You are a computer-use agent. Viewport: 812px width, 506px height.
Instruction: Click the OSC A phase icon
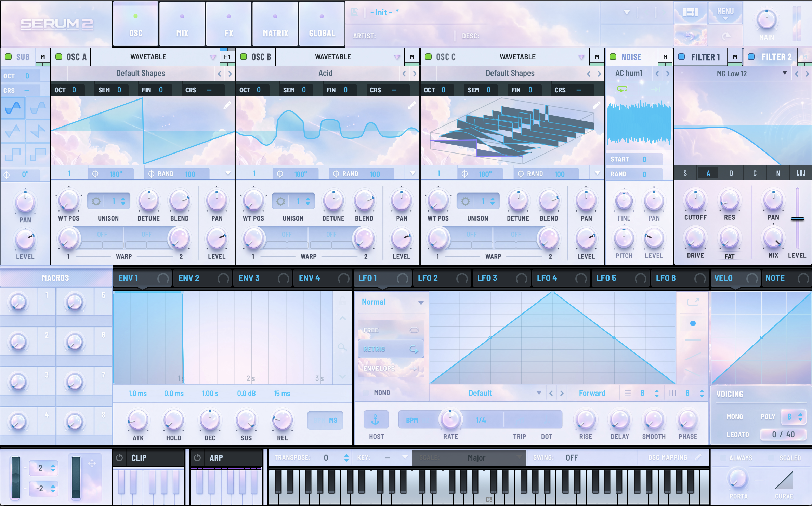tap(95, 174)
